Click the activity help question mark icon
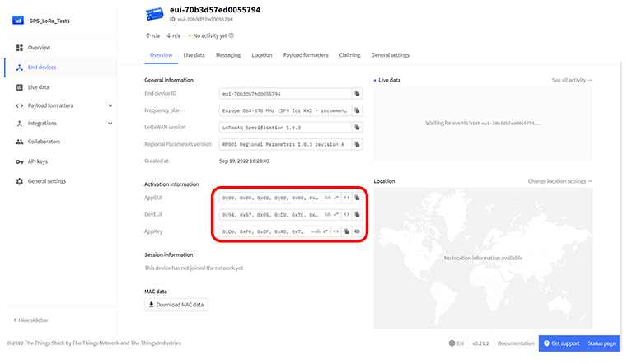This screenshot has width=632, height=364. [x=232, y=35]
